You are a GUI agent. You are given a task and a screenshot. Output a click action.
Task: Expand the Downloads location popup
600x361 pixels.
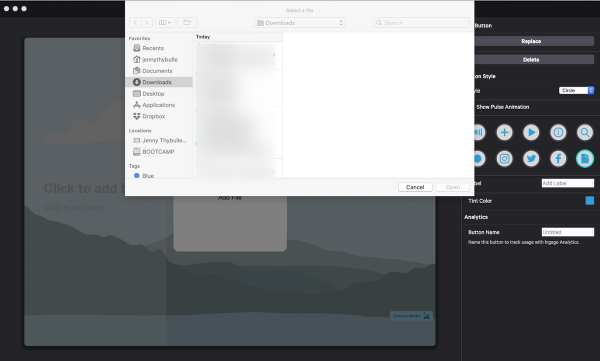300,23
